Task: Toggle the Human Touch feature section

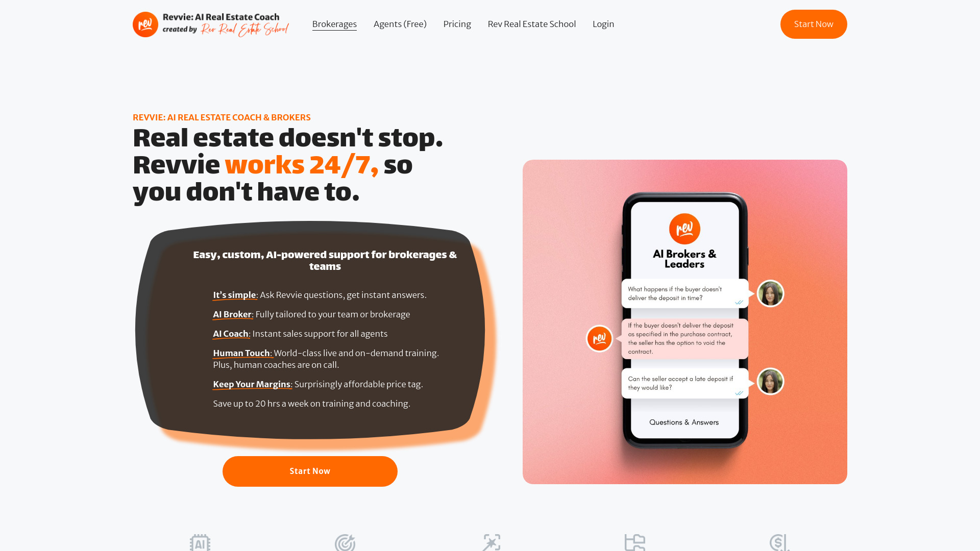Action: pos(241,353)
